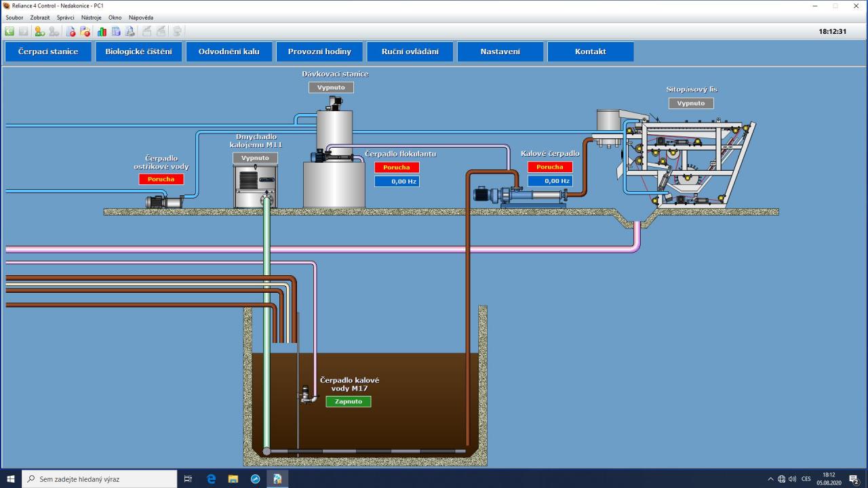Toggle Dávkovací stanice Vypnuto status
Image resolution: width=868 pixels, height=488 pixels.
pyautogui.click(x=331, y=87)
